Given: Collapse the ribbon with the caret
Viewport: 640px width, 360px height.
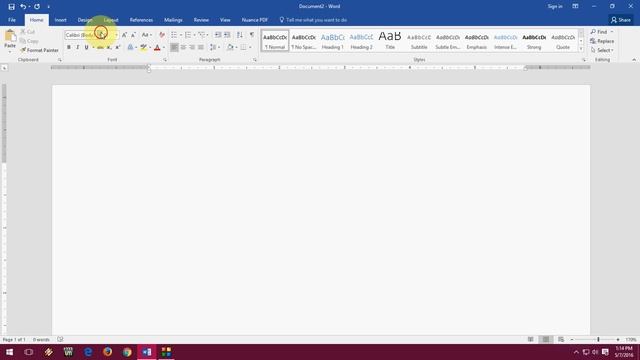Looking at the screenshot, I should click(634, 60).
